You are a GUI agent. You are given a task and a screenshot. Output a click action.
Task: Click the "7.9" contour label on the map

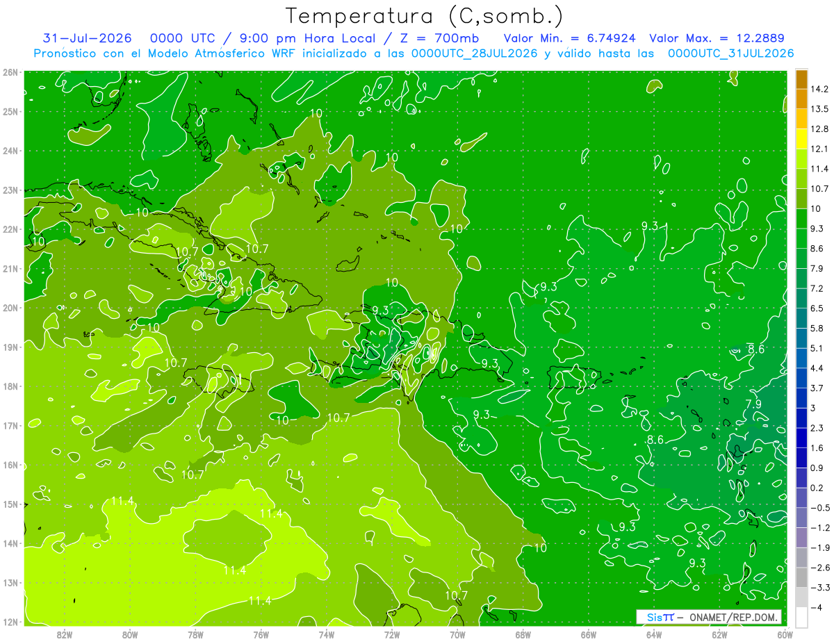point(753,404)
